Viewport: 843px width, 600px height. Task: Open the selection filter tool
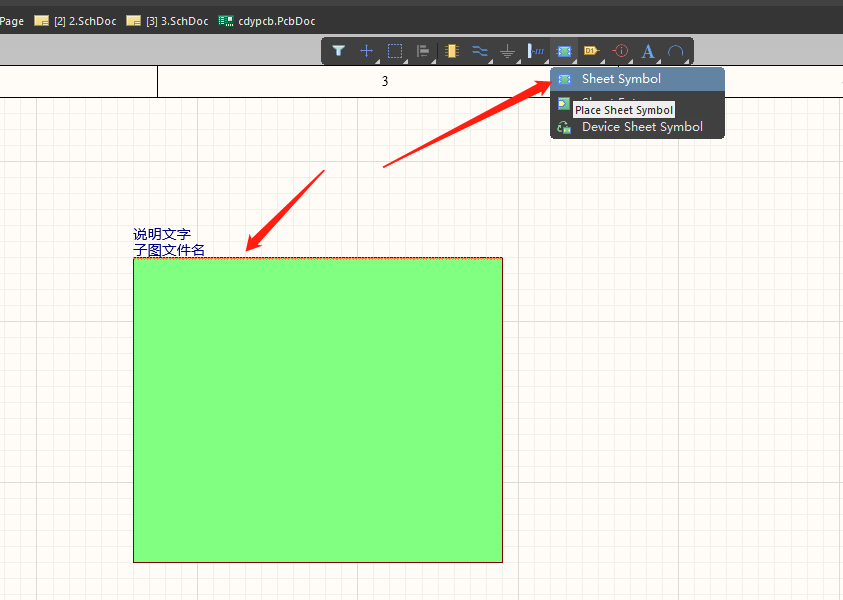tap(338, 51)
